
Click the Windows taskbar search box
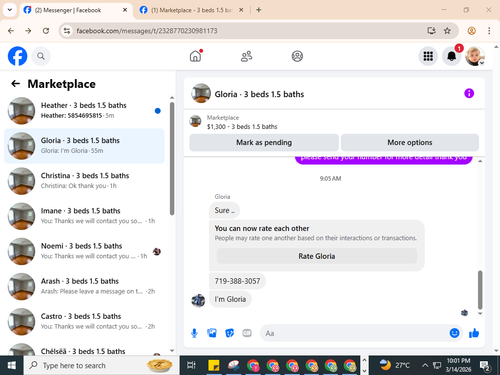(x=101, y=365)
